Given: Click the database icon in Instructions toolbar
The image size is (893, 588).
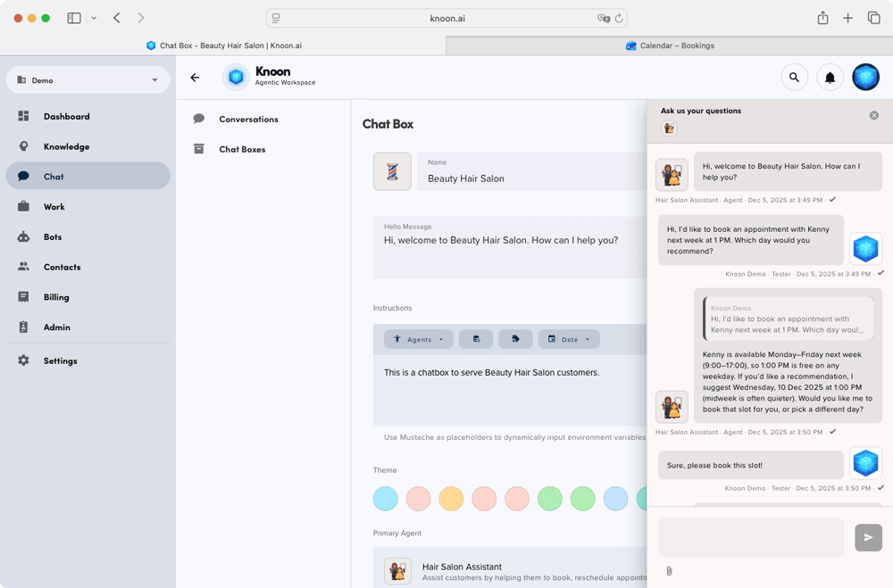Looking at the screenshot, I should click(476, 339).
